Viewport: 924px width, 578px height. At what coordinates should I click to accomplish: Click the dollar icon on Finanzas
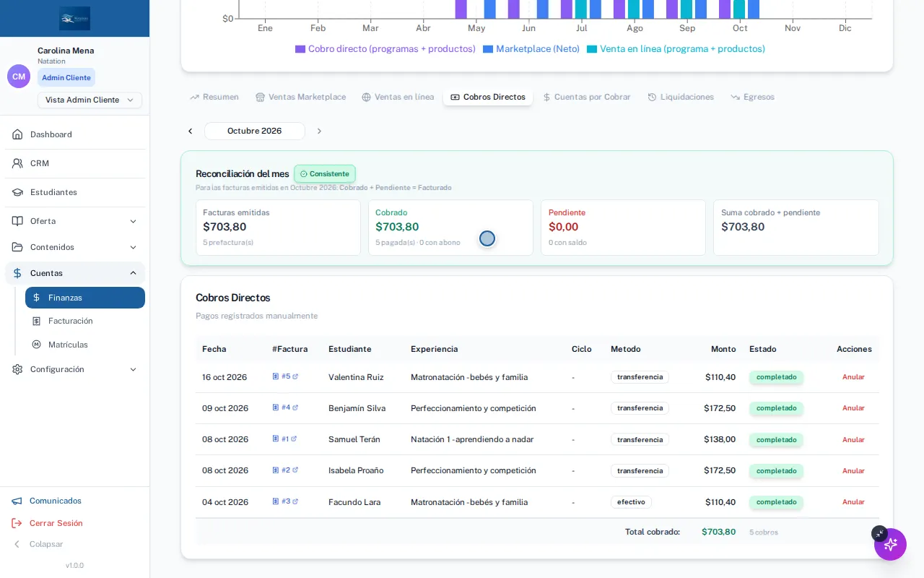coord(36,298)
